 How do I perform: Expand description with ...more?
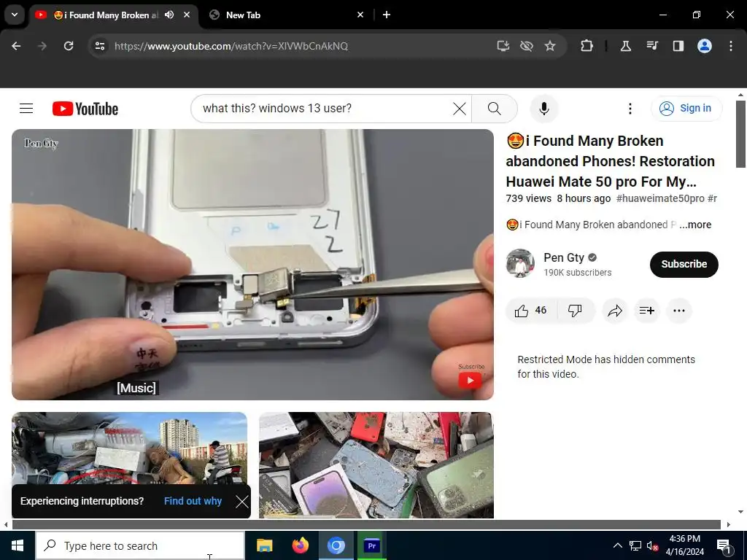(x=695, y=225)
